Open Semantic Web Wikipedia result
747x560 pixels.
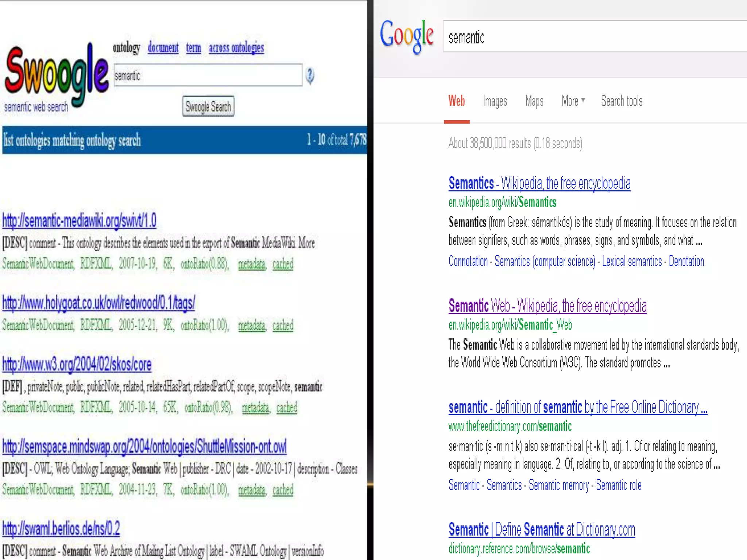[547, 306]
